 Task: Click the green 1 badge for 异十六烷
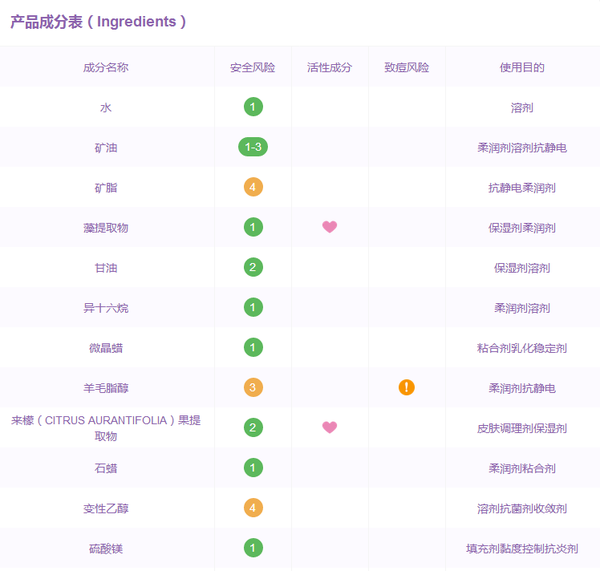coord(253,307)
